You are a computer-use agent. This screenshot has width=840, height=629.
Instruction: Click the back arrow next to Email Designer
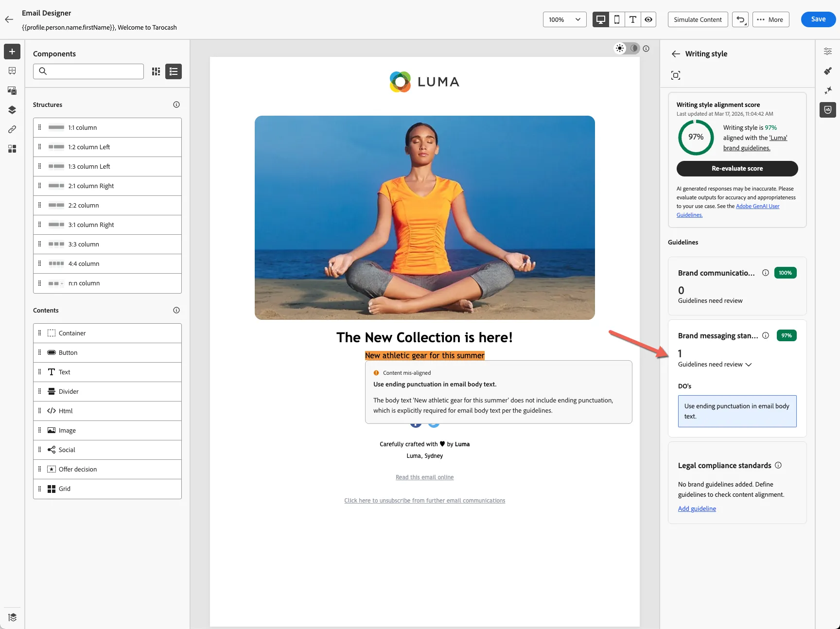tap(9, 19)
